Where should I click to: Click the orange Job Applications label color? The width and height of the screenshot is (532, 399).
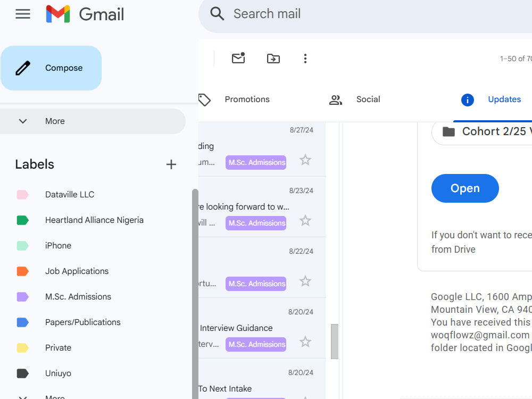tap(22, 271)
